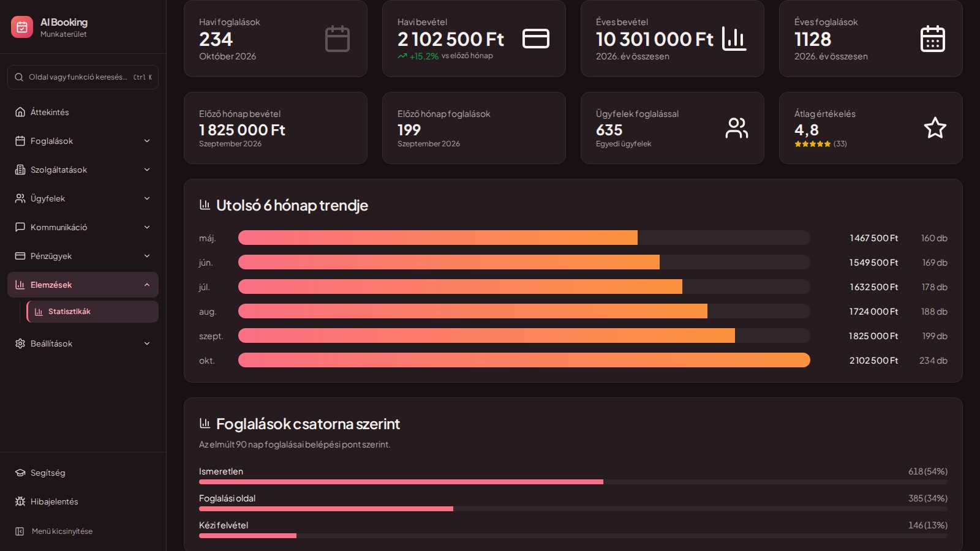Click credit card icon on Havi bevétel card
This screenshot has height=551, width=980.
536,39
